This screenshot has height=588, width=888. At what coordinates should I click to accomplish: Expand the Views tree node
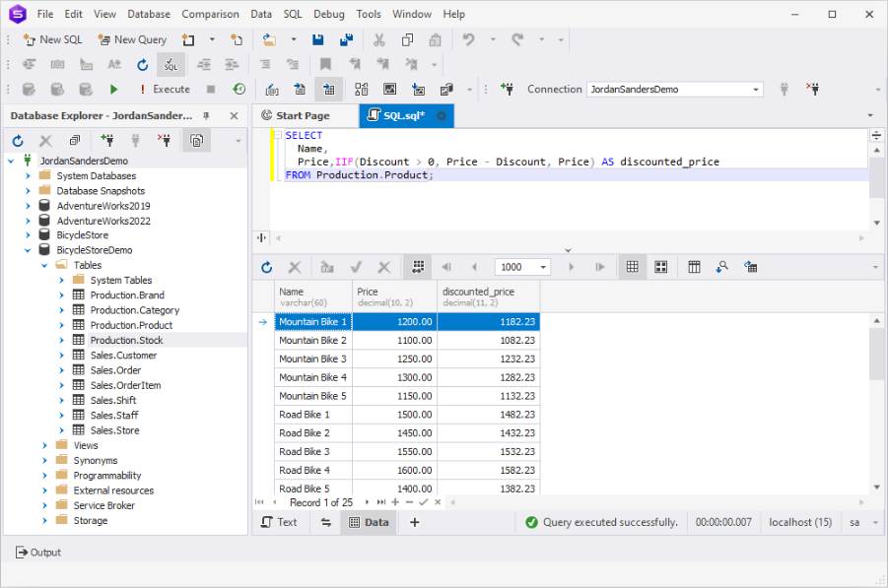click(45, 445)
